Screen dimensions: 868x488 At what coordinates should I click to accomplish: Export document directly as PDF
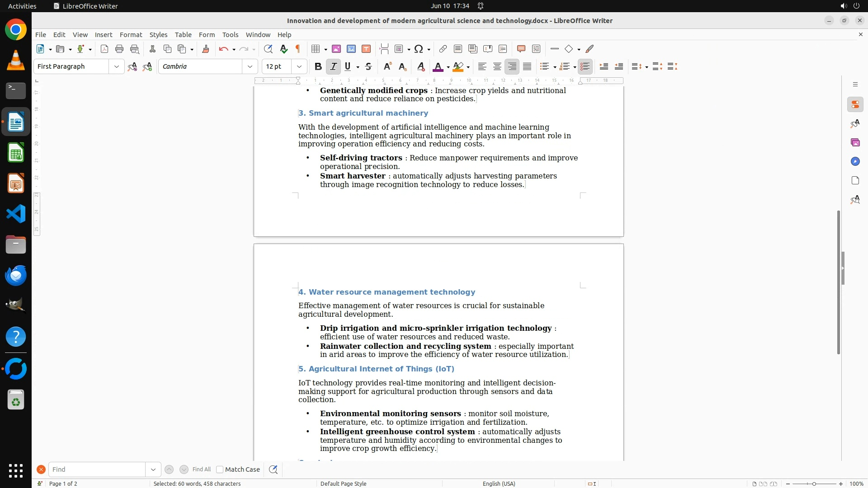tap(104, 49)
